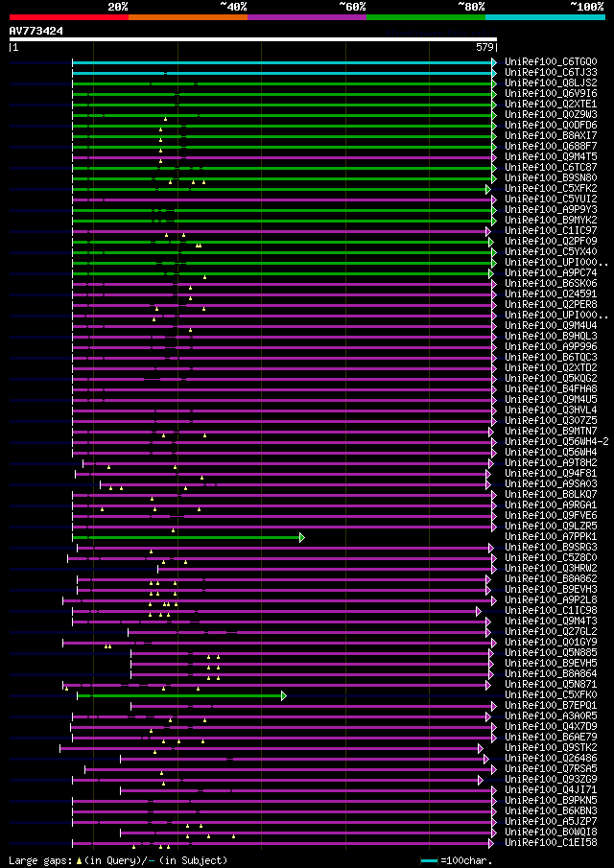Select label UniRef100_B6SK06
614x868 pixels.
(551, 284)
